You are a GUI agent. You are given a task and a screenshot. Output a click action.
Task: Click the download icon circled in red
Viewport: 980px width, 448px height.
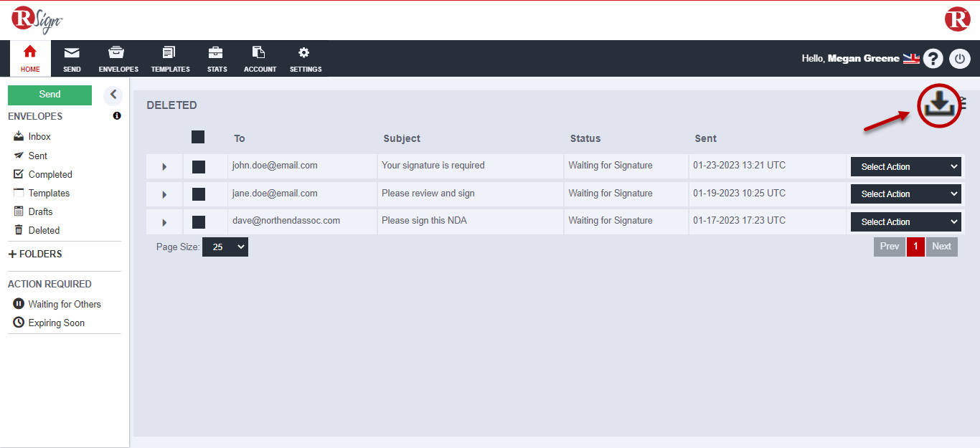tap(938, 106)
